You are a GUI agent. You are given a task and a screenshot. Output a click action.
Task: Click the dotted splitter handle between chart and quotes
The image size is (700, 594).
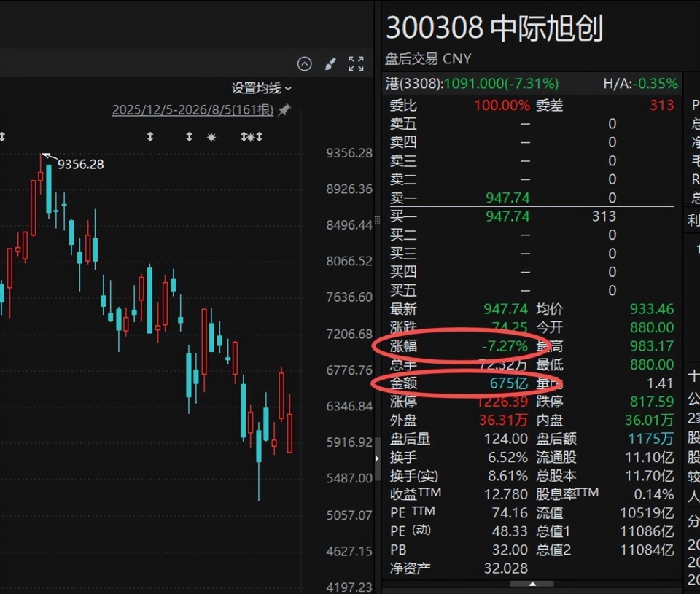(x=377, y=220)
